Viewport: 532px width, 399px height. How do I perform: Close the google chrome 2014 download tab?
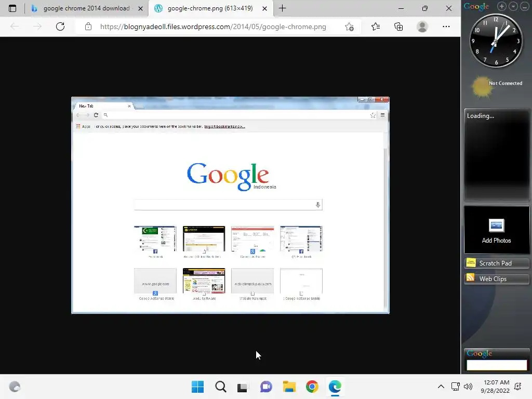(140, 8)
